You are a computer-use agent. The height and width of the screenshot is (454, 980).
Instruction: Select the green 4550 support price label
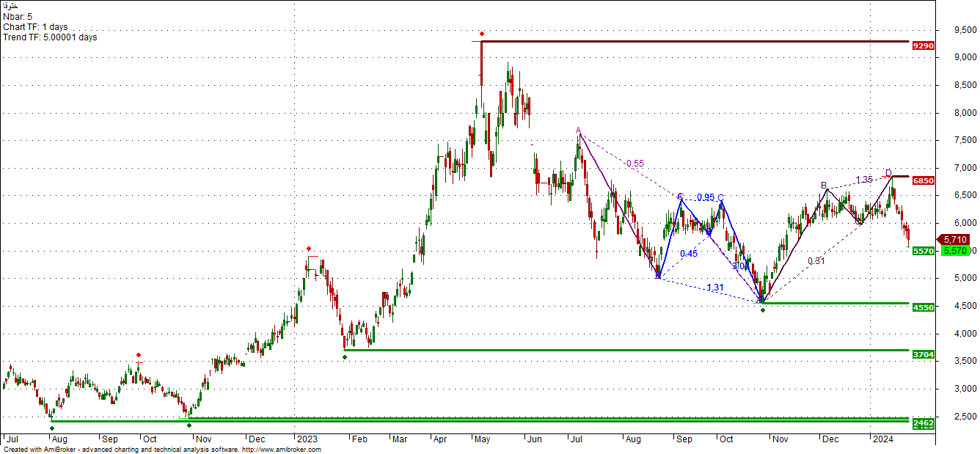point(923,307)
